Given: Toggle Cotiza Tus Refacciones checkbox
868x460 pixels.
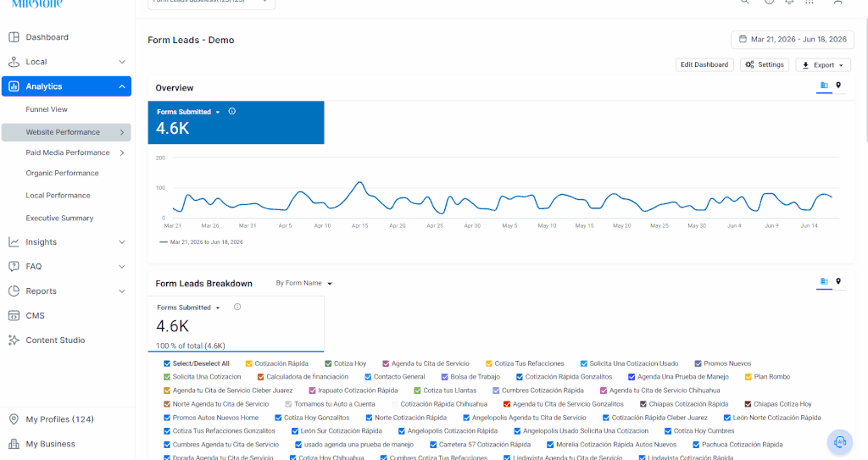Looking at the screenshot, I should [489, 363].
